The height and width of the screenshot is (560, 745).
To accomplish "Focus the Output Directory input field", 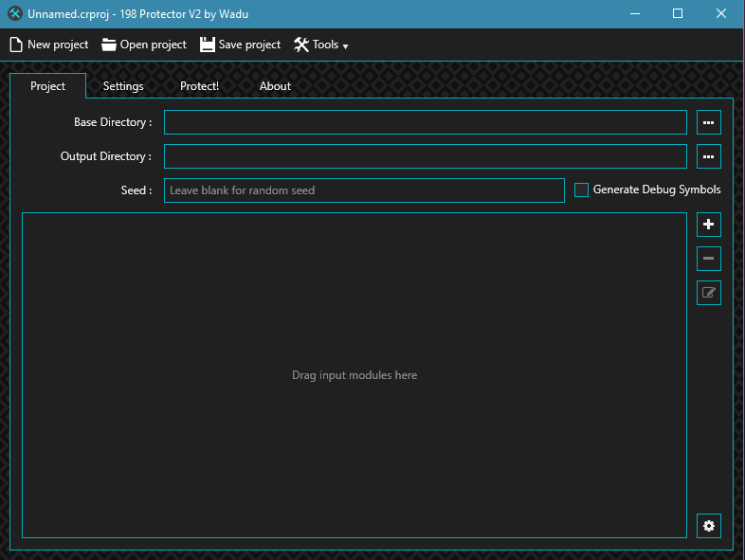I will click(x=426, y=156).
